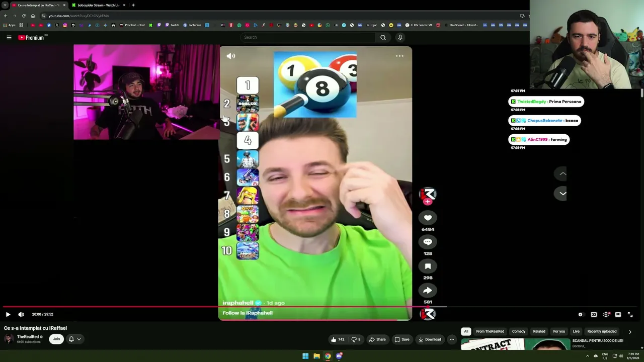The image size is (644, 362).
Task: Open the browser home page
Action: pos(33,16)
